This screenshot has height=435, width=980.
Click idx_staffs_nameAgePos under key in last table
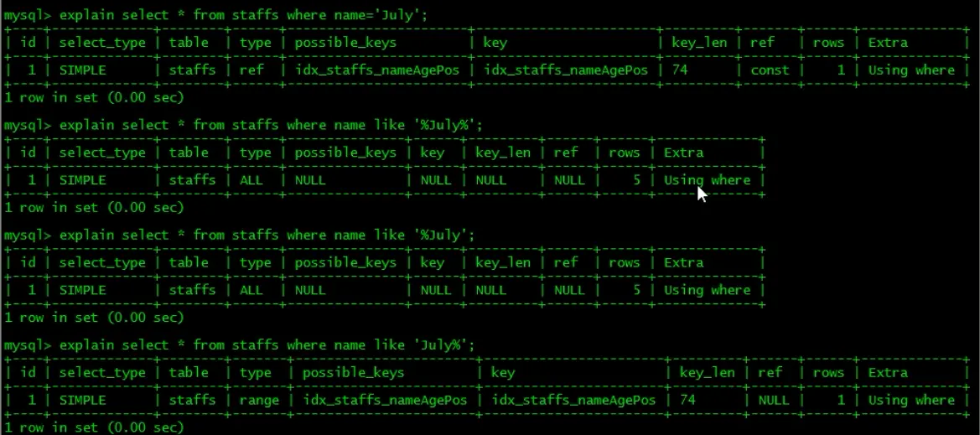pos(573,400)
